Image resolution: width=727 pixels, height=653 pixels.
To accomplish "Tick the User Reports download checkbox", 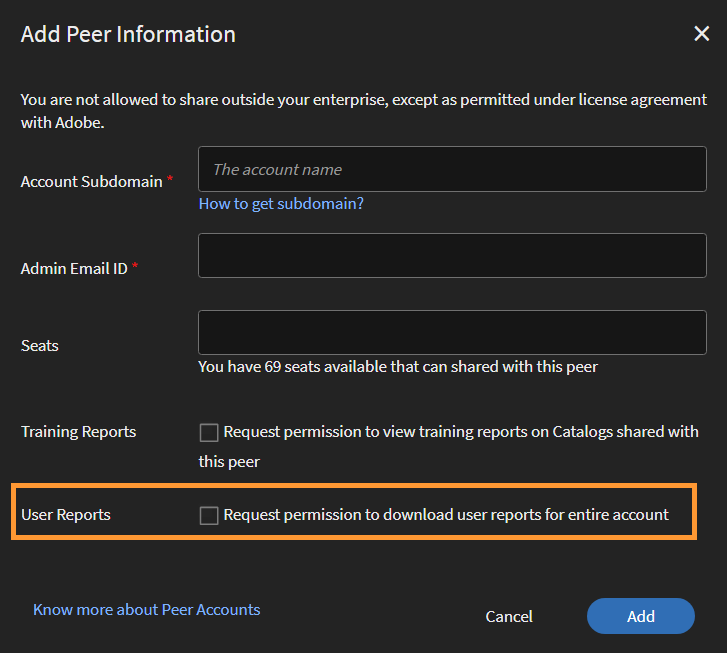I will [209, 516].
